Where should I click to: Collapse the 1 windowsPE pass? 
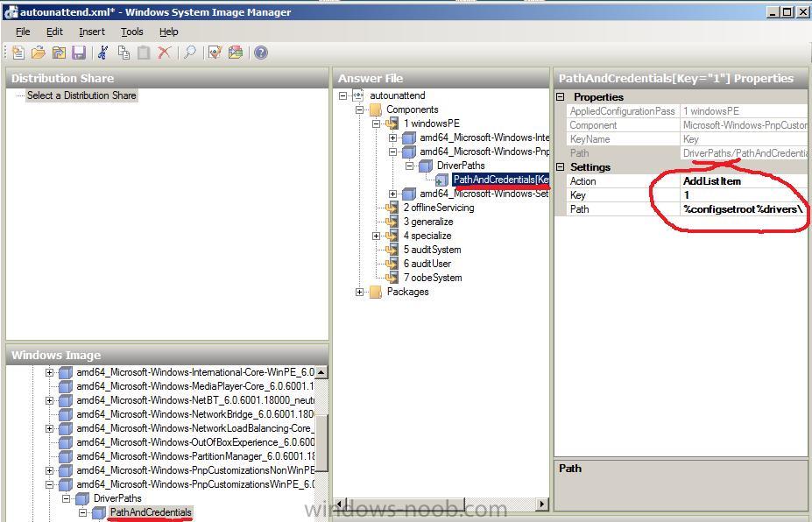pos(377,123)
